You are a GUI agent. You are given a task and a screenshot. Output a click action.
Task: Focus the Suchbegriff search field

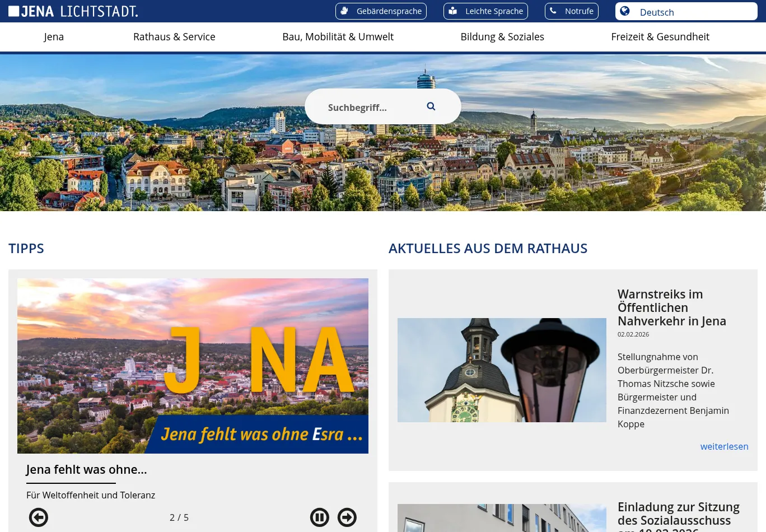tap(370, 108)
